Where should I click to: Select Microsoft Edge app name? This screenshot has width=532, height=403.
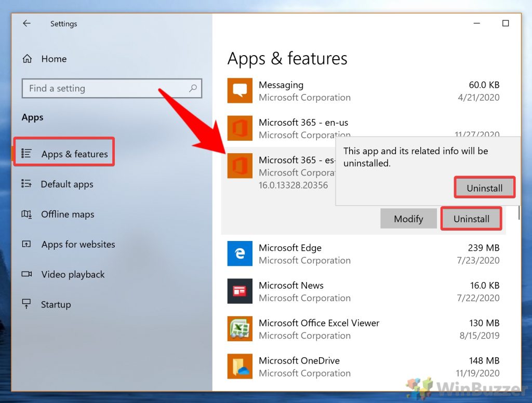pyautogui.click(x=290, y=248)
